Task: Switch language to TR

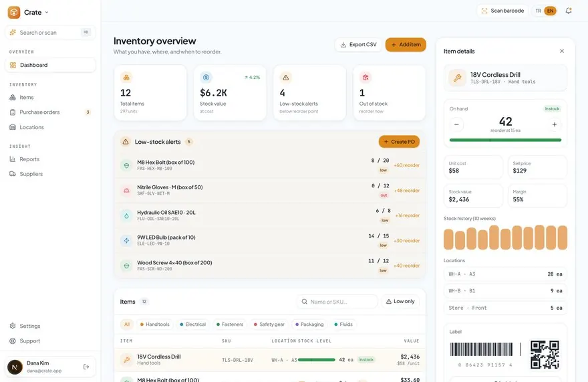Action: pos(538,11)
